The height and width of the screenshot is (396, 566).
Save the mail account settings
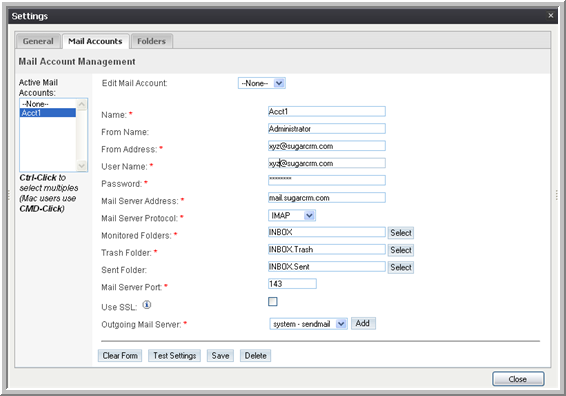click(220, 356)
